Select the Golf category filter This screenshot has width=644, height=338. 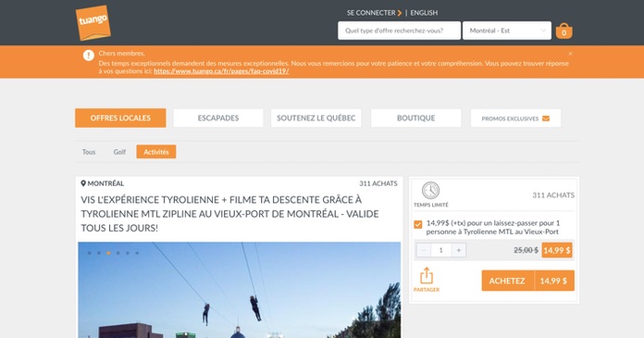(x=119, y=152)
